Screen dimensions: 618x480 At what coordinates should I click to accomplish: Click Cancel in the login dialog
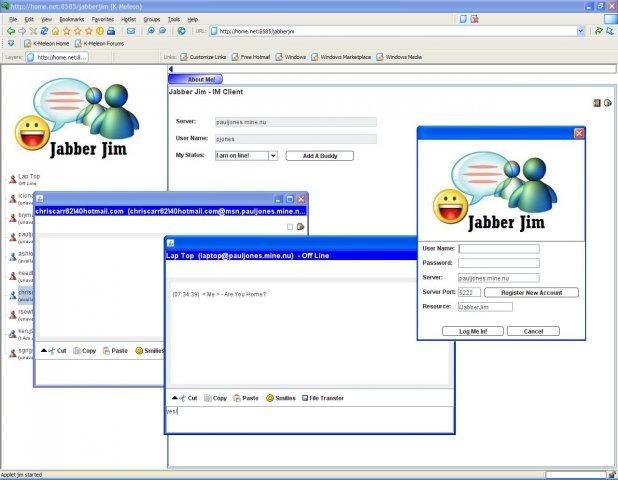pyautogui.click(x=533, y=331)
